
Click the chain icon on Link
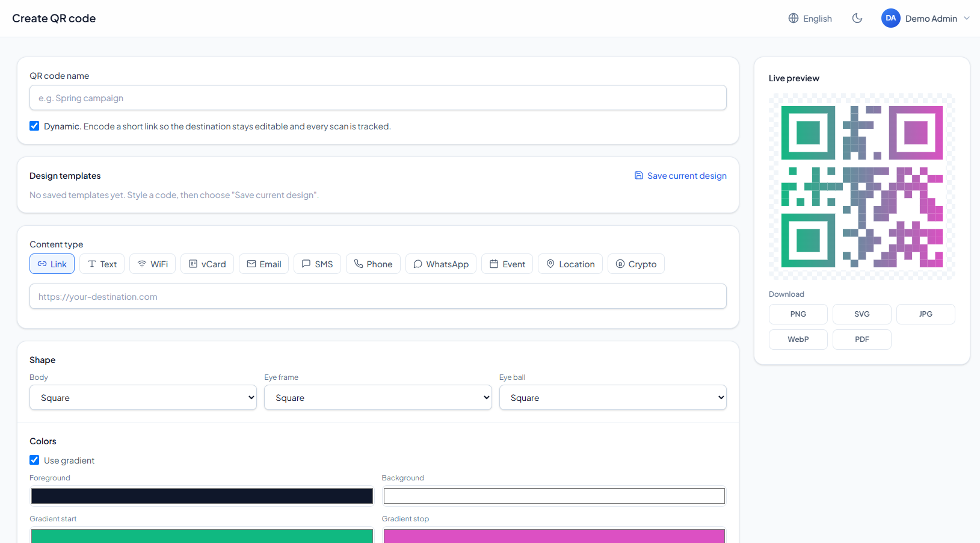click(42, 264)
